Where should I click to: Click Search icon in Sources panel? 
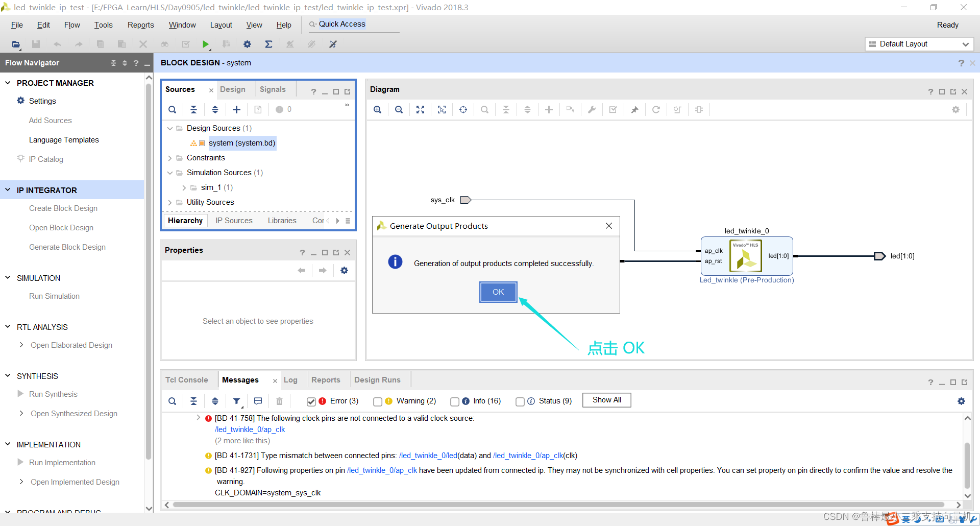(173, 110)
